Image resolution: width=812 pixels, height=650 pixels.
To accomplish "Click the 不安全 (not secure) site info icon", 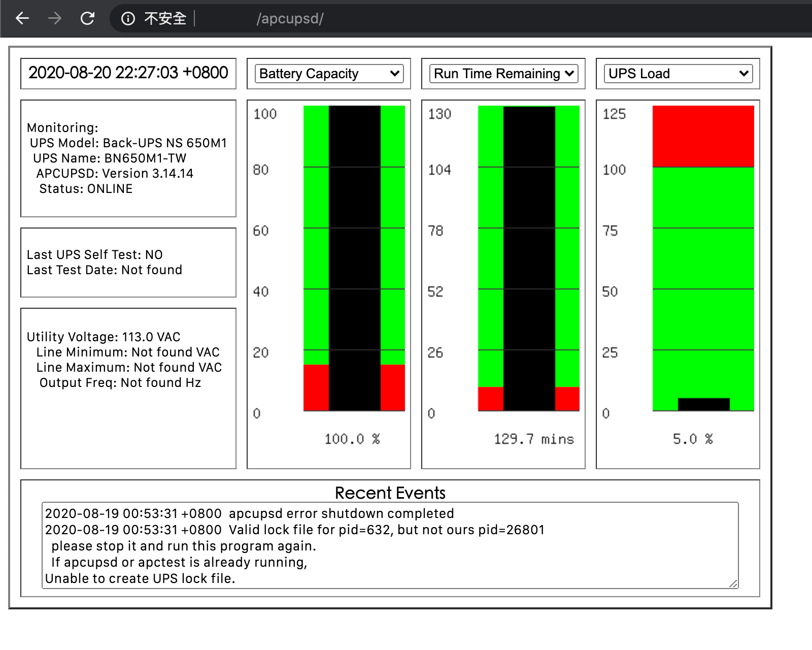I will click(x=127, y=18).
